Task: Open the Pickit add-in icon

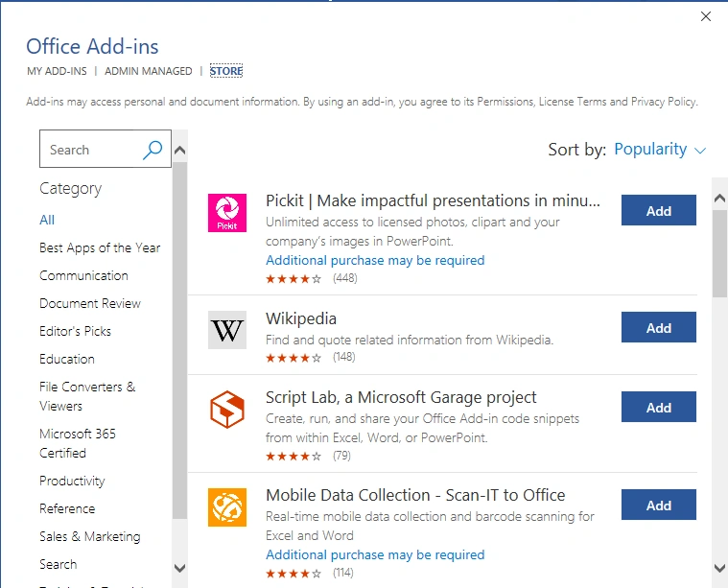Action: [227, 213]
